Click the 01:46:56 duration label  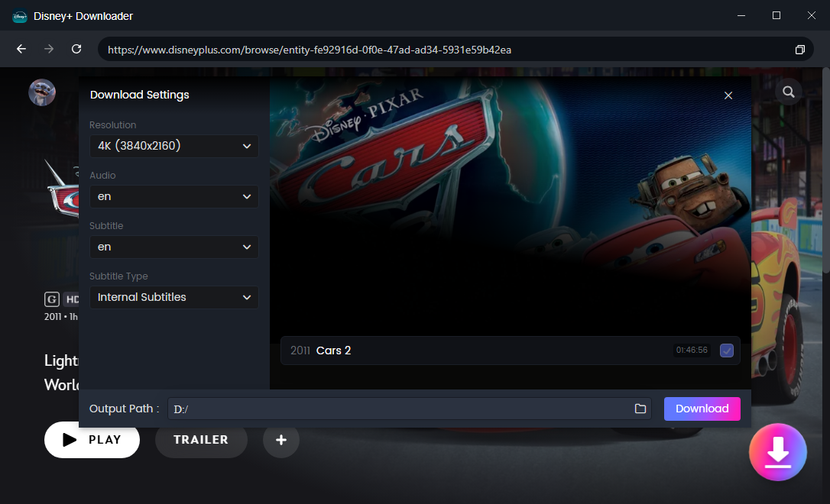692,350
